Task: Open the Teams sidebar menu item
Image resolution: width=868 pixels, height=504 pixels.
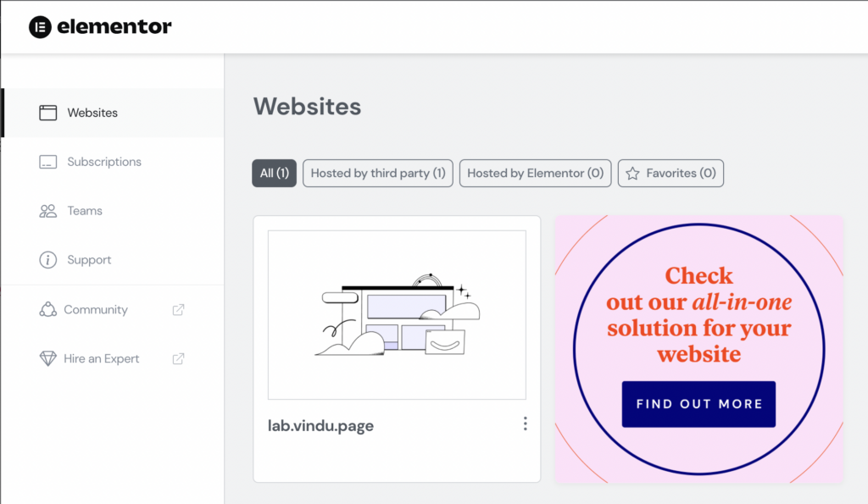Action: pyautogui.click(x=85, y=211)
